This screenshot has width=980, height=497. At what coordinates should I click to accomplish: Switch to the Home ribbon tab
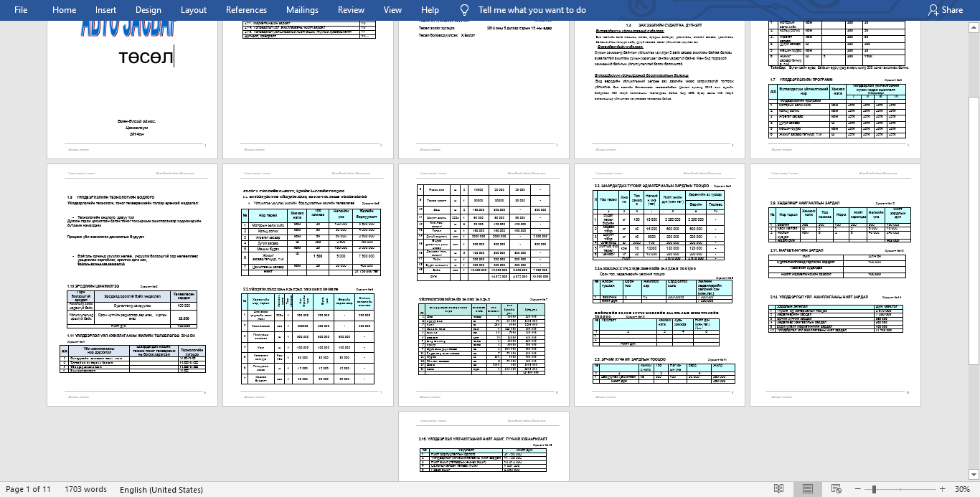pos(64,10)
